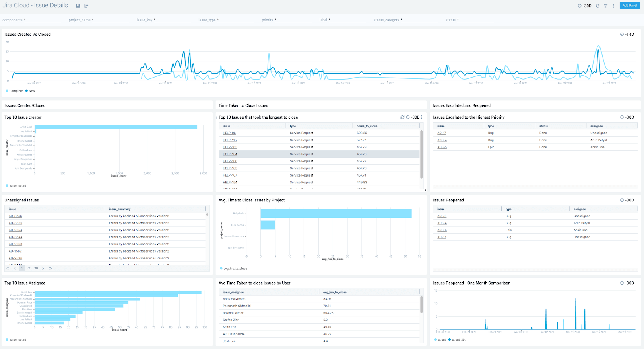
Task: Toggle the Complete series in chart legend
Action: [16, 91]
